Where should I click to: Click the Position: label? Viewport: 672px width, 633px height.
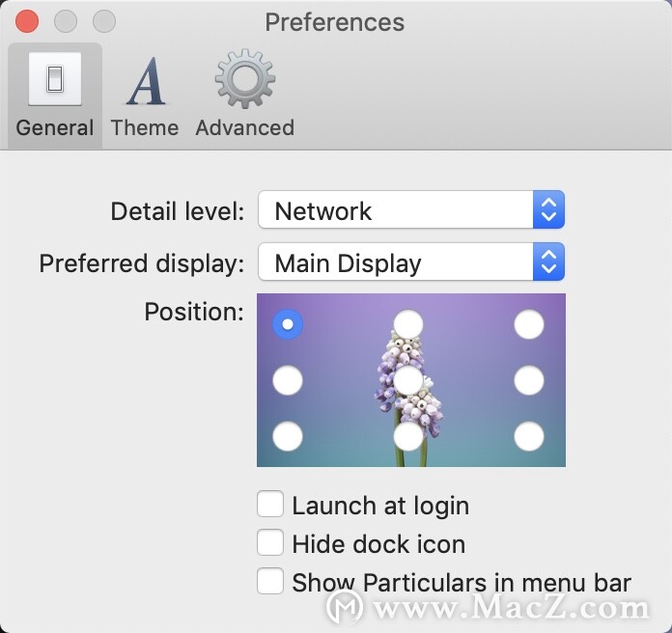click(194, 312)
